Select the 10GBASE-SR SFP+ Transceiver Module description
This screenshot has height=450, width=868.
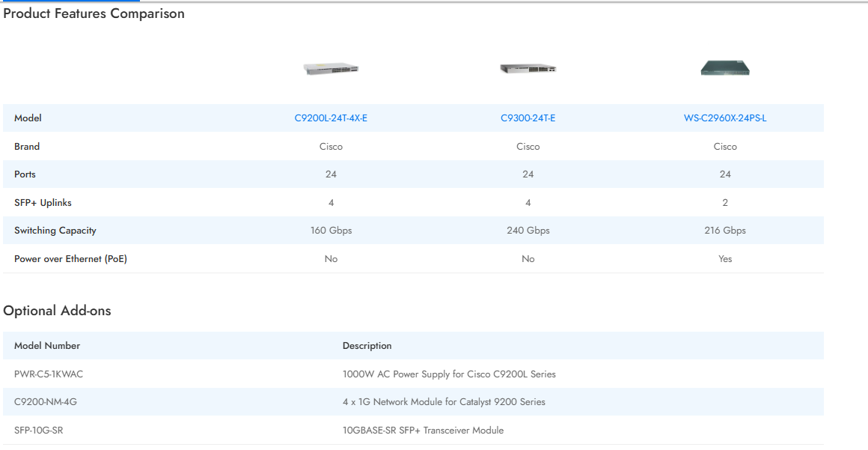tap(423, 430)
